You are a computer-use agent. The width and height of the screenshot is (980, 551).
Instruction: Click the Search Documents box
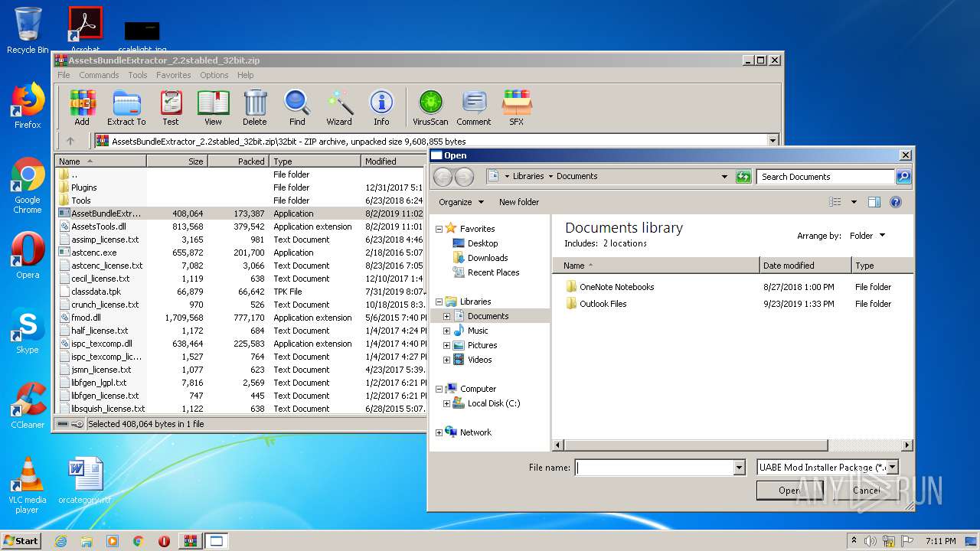[826, 177]
